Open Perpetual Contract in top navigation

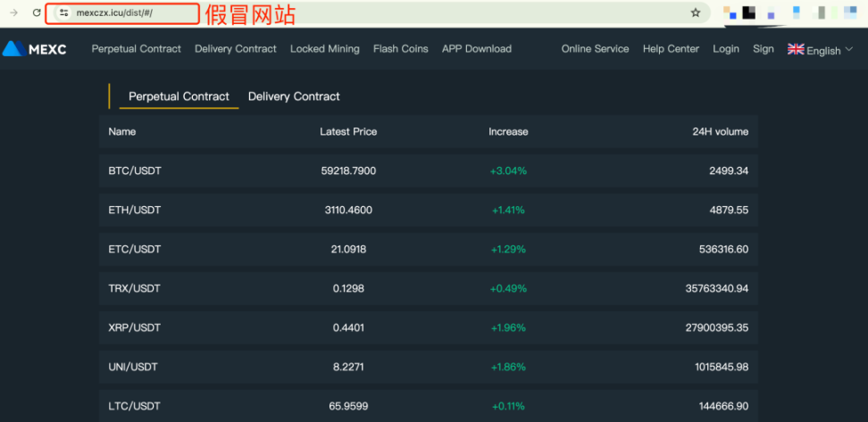tap(136, 49)
